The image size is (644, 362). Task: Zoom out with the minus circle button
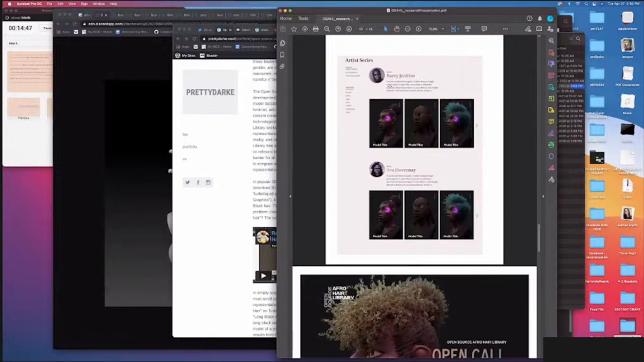408,29
